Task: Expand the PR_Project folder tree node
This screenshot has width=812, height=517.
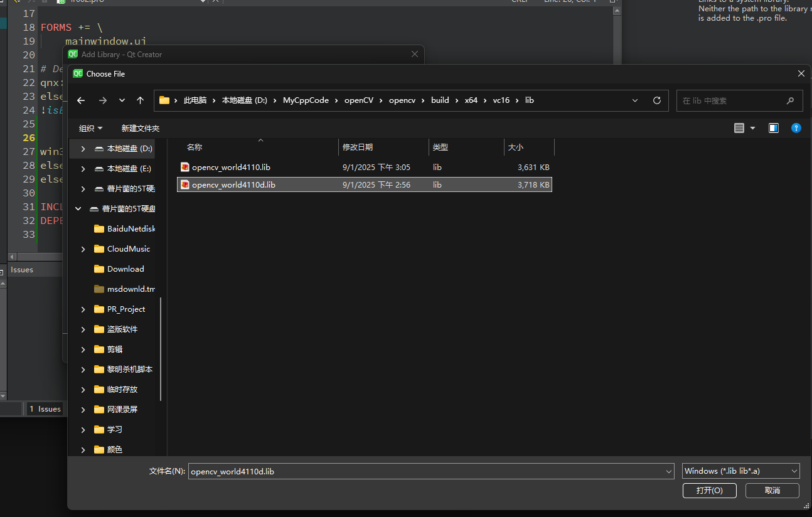Action: click(83, 309)
